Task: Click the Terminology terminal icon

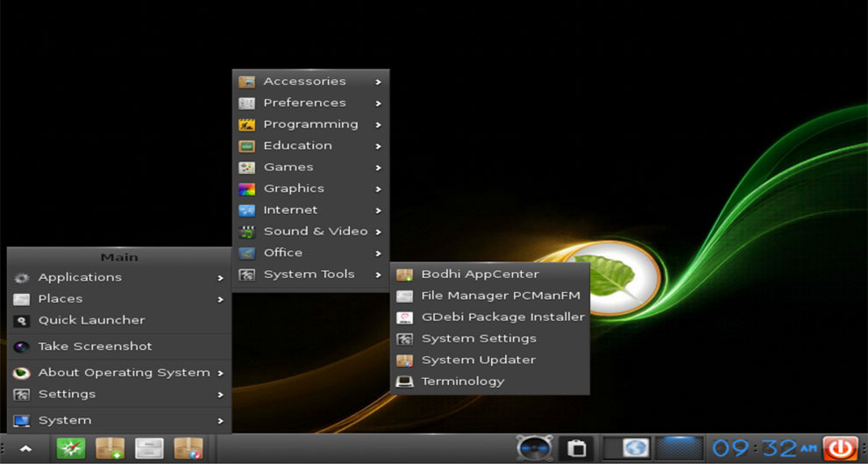Action: pyautogui.click(x=405, y=382)
